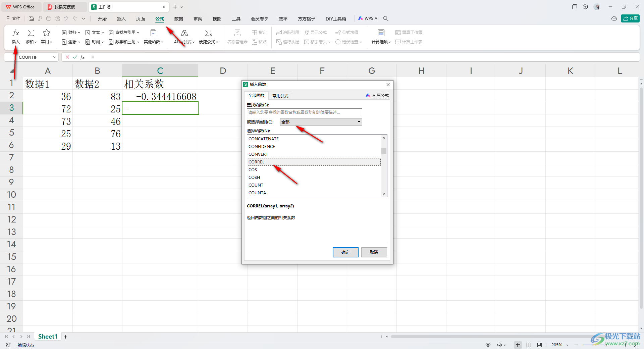This screenshot has height=349, width=644.
Task: Click the WPS AI search magnifier icon
Action: (386, 18)
